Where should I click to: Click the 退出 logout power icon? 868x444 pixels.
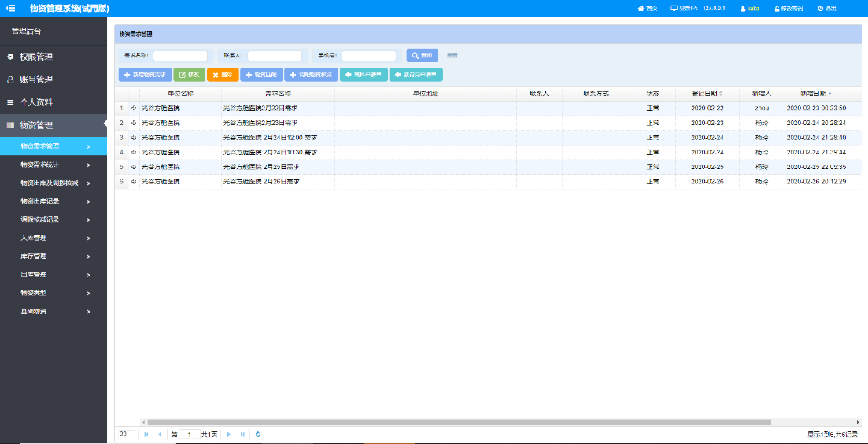820,8
